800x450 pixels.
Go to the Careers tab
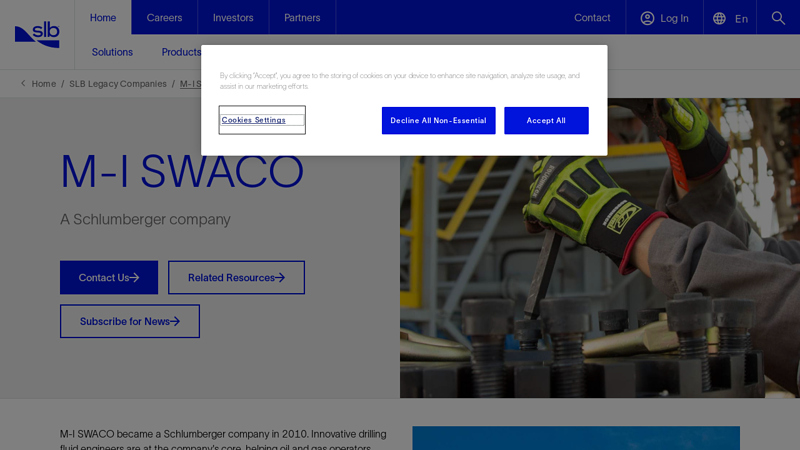click(x=164, y=17)
